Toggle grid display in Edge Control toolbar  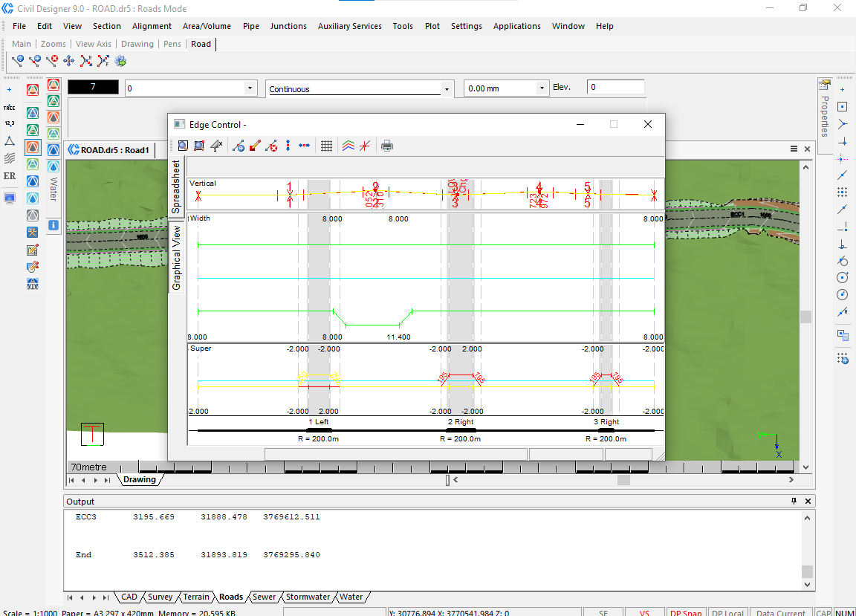coord(326,146)
